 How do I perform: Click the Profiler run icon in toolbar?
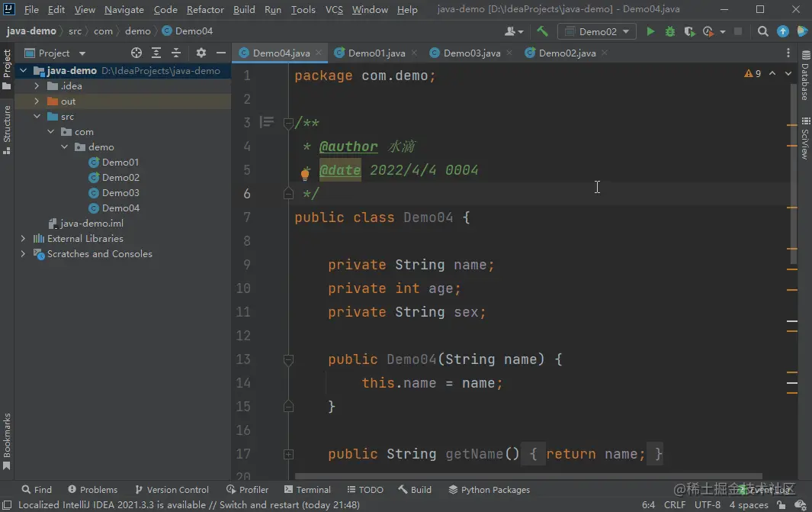tap(708, 31)
